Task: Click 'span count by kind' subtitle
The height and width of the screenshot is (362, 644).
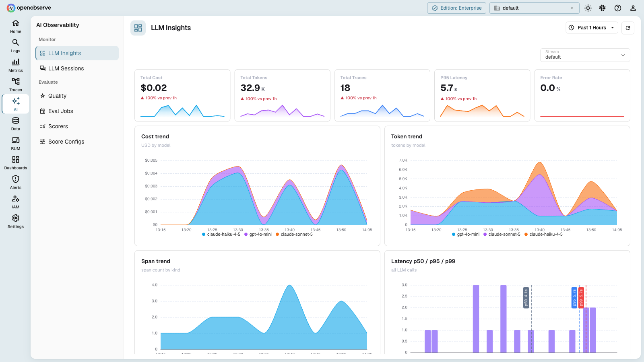Action: pos(161,270)
